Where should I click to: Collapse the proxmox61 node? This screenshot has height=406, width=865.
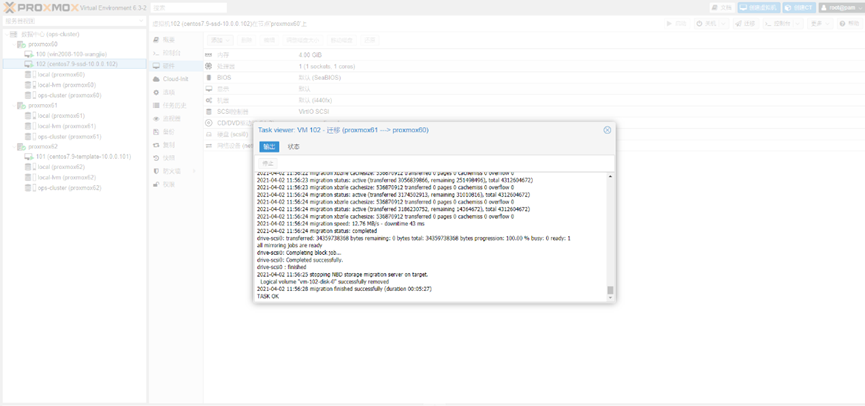tap(14, 105)
